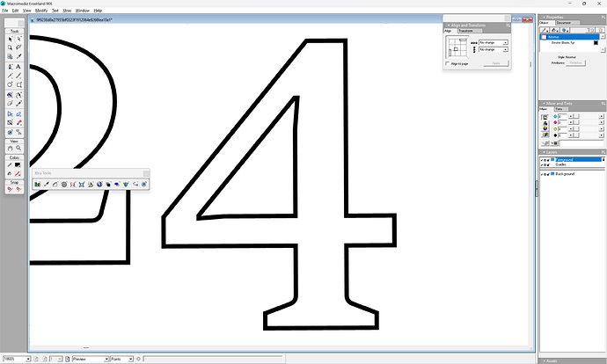Image resolution: width=607 pixels, height=364 pixels.
Task: Open the Points units dropdown
Action: click(x=131, y=360)
